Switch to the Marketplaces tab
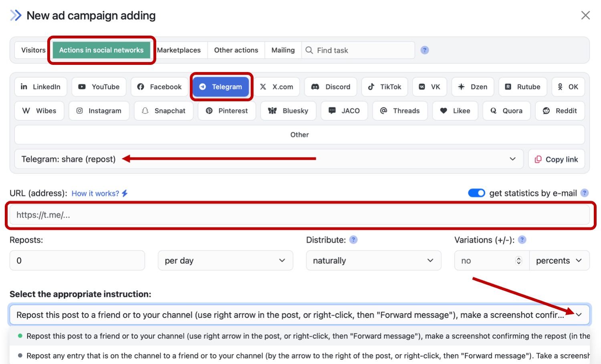 (179, 50)
